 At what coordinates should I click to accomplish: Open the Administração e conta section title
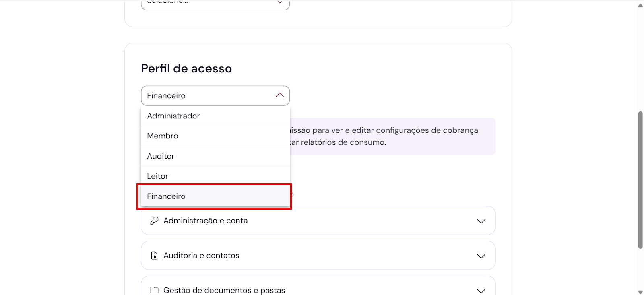coord(206,221)
